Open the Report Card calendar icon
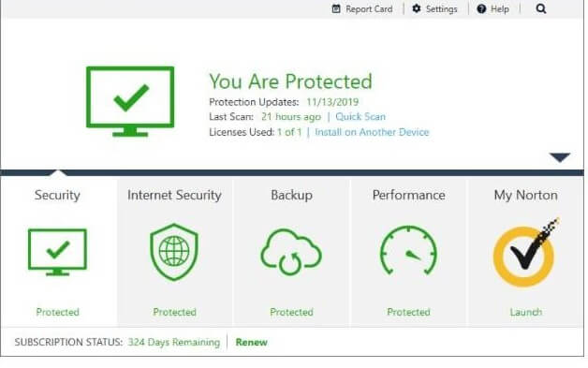Screen dimensions: 588x368 tap(336, 8)
